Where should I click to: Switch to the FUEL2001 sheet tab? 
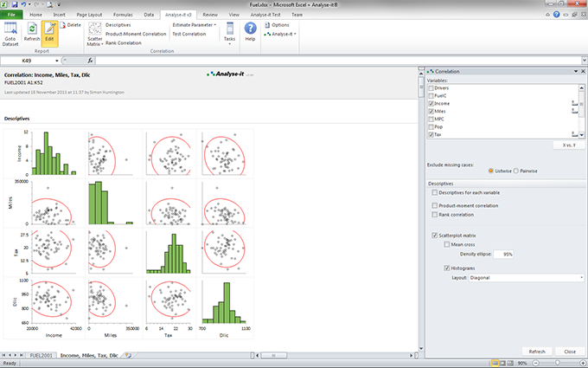[42, 355]
